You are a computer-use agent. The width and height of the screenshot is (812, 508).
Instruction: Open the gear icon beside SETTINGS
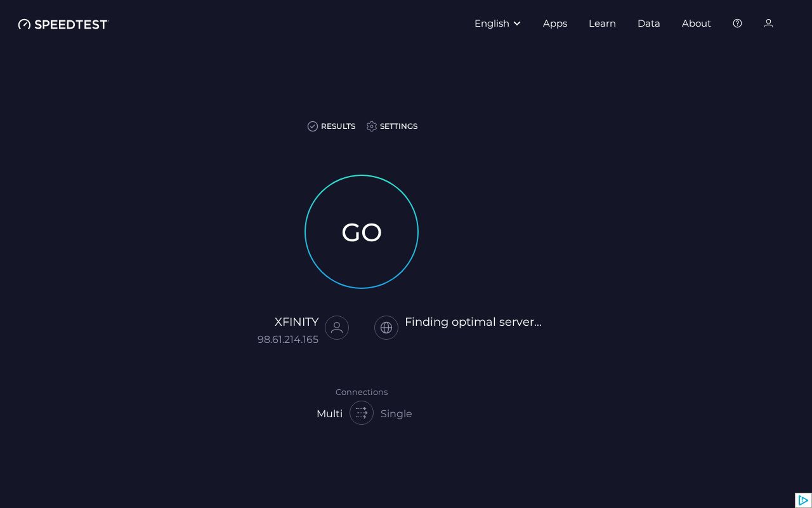click(x=372, y=126)
